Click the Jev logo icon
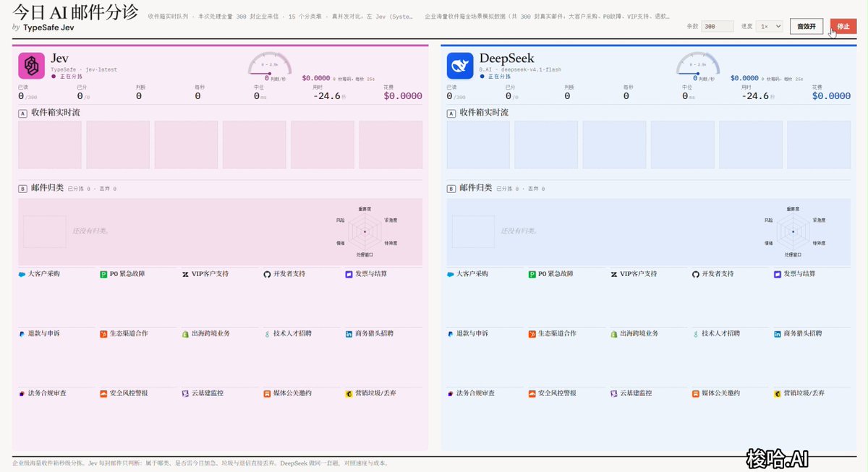This screenshot has height=472, width=868. click(x=31, y=66)
